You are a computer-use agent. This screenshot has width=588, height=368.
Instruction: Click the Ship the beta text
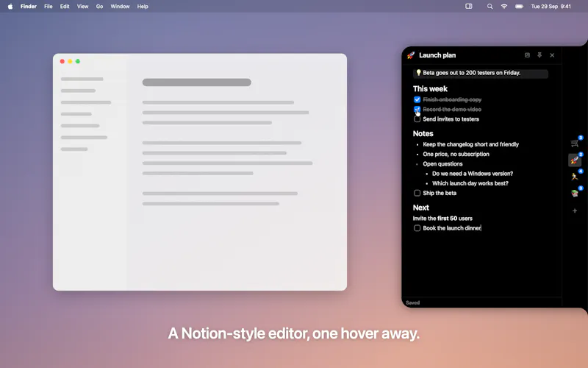coord(440,193)
